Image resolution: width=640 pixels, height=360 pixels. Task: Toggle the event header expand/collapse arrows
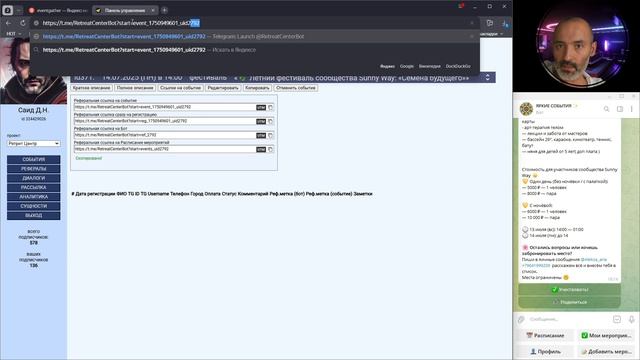487,77
